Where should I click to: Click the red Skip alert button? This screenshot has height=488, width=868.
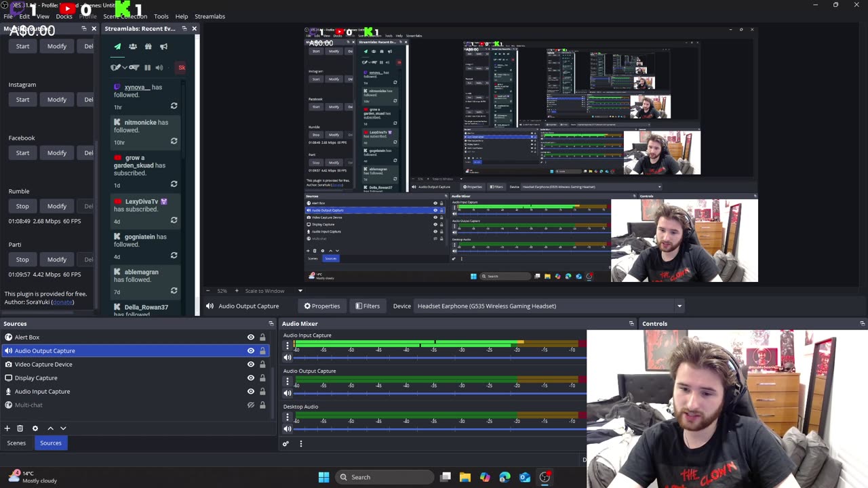181,68
